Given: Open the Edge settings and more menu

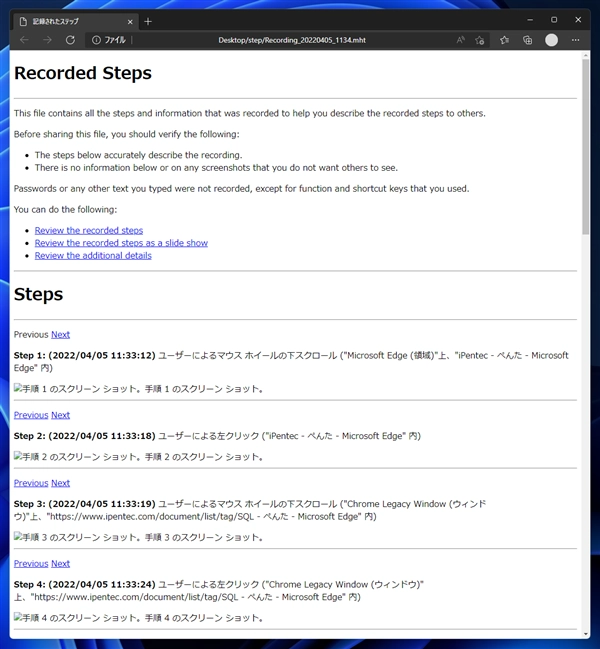Looking at the screenshot, I should point(576,40).
